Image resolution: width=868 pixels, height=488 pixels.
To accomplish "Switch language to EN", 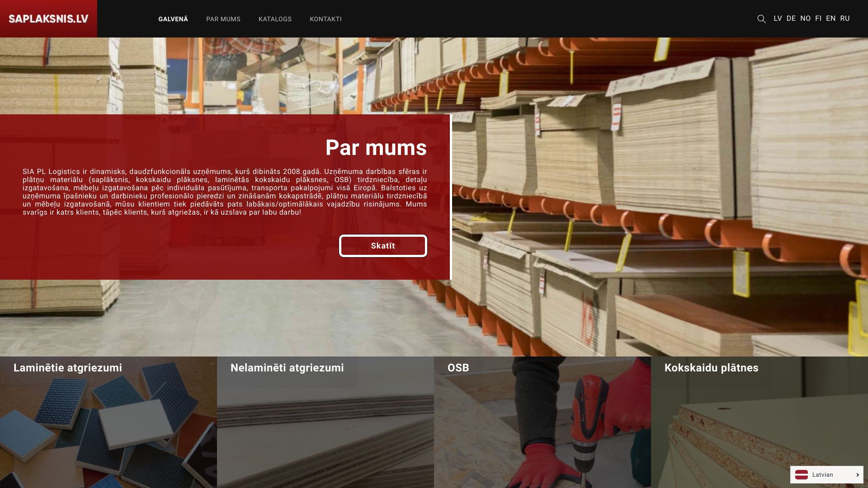I will tap(831, 19).
